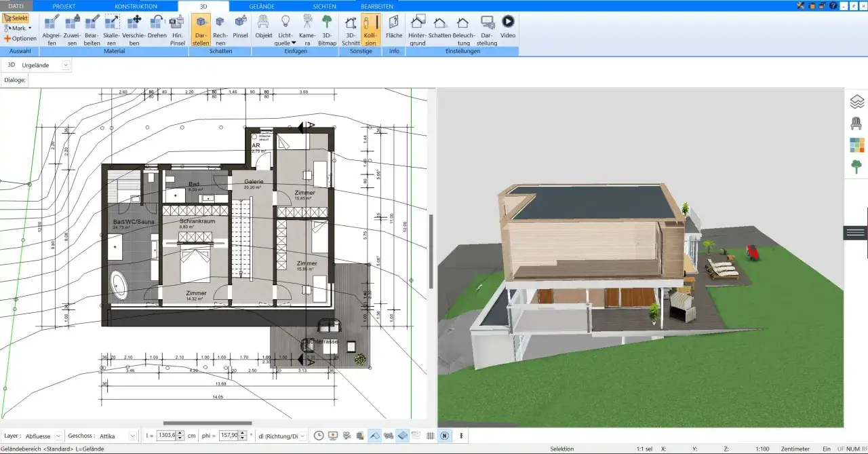Click the video camera icon in bottom toolbar

tap(347, 436)
